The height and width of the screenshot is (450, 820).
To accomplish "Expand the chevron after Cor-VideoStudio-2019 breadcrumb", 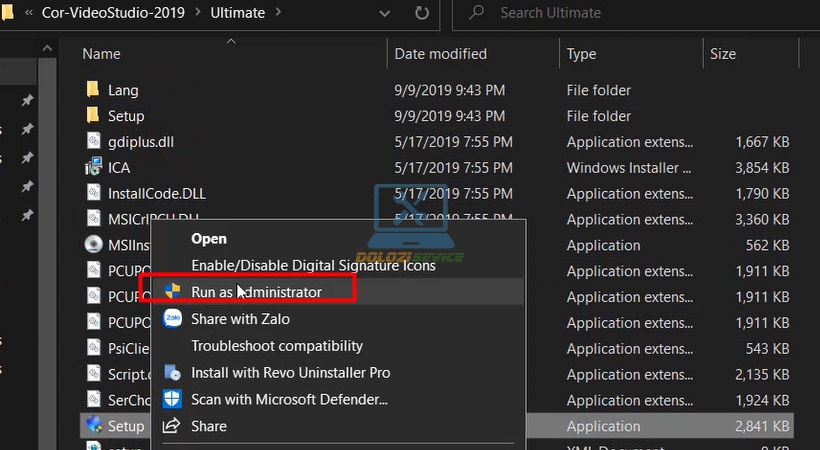I will pos(198,12).
